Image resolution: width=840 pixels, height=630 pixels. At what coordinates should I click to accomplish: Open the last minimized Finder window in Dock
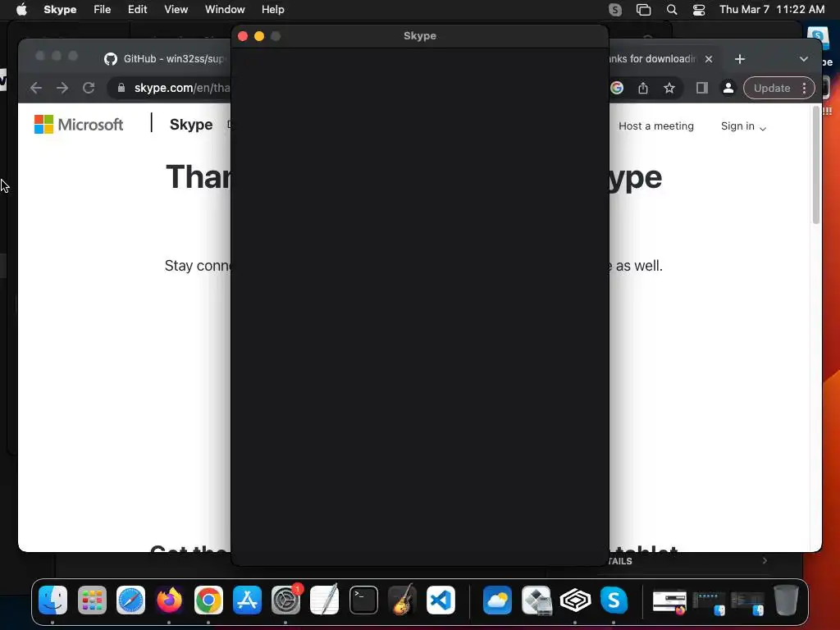pyautogui.click(x=747, y=603)
